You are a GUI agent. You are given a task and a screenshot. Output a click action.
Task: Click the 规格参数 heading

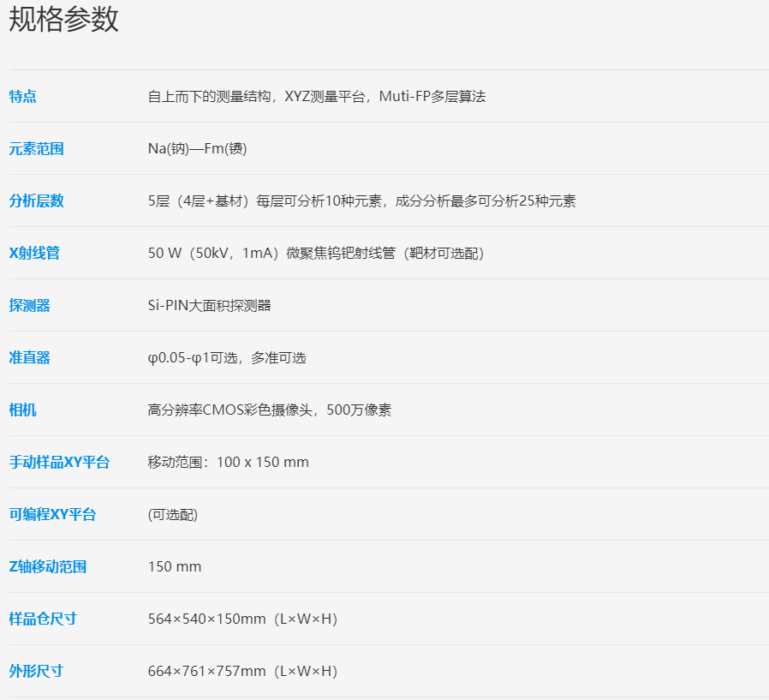(x=63, y=21)
